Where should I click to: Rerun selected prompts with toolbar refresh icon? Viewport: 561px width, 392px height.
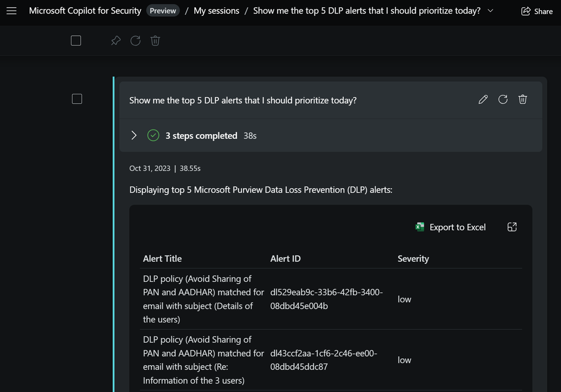click(x=135, y=41)
